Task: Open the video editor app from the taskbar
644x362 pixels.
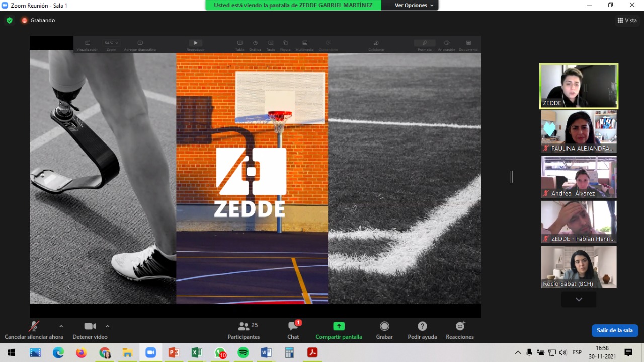Action: (35, 352)
